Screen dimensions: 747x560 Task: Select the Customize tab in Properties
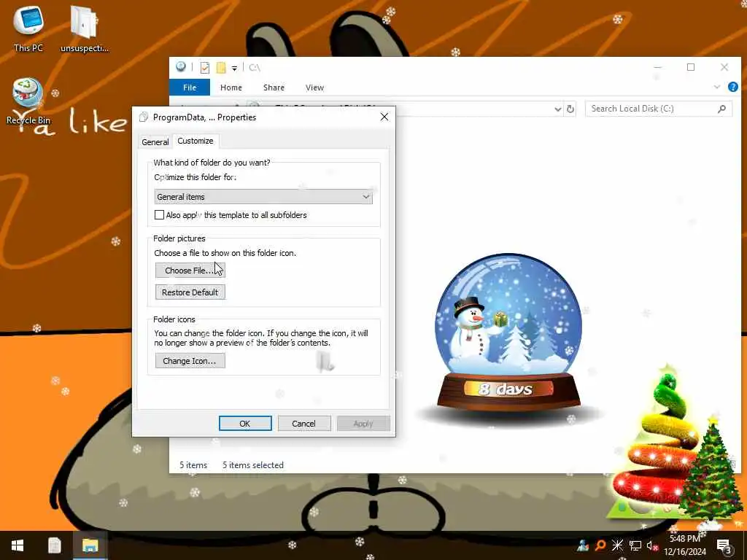point(196,141)
